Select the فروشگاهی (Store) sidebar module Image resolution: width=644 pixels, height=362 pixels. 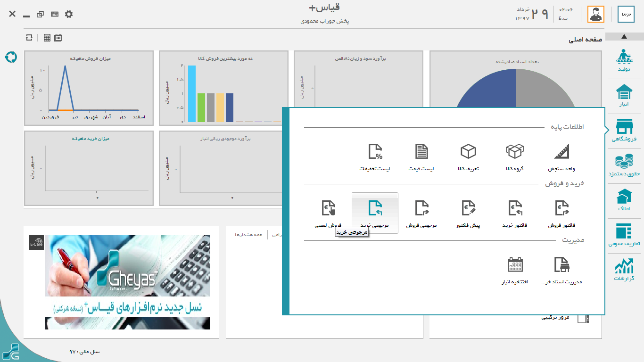(624, 131)
